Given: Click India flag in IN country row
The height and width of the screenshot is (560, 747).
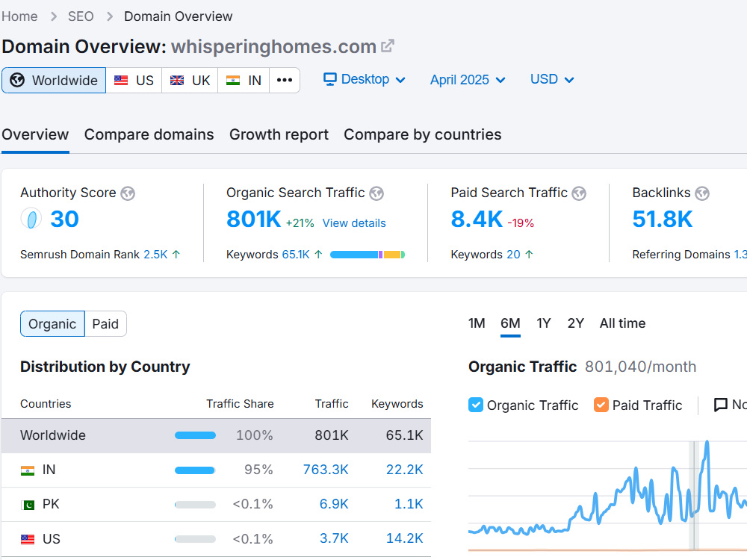Looking at the screenshot, I should click(x=28, y=470).
